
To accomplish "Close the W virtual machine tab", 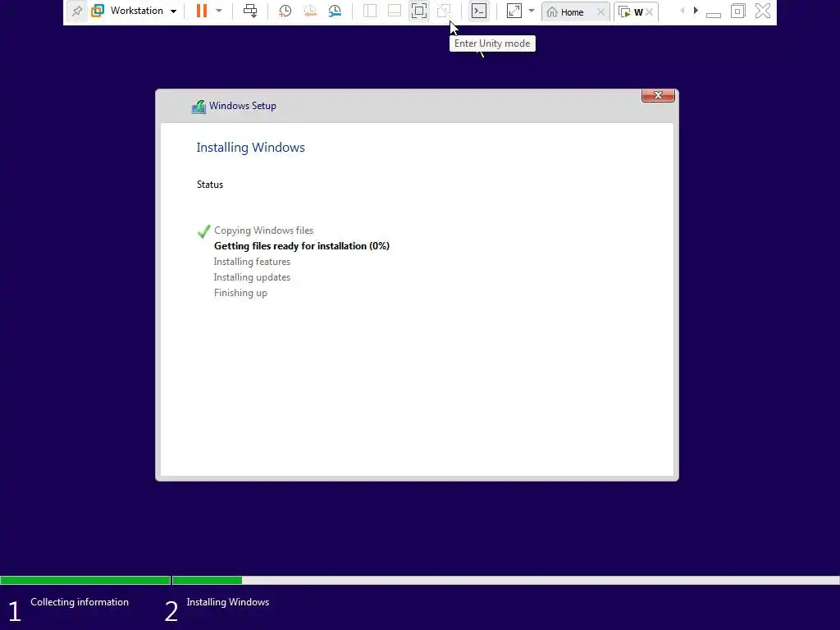I will click(x=649, y=11).
